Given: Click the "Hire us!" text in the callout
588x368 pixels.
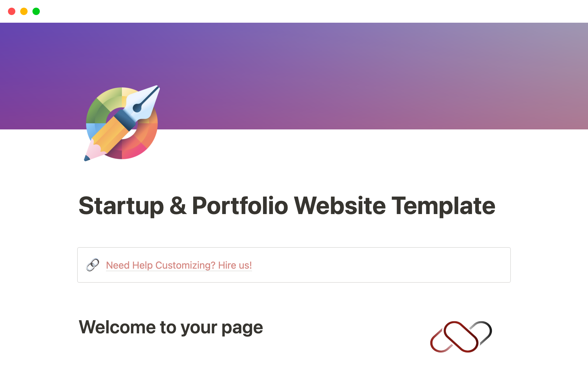Looking at the screenshot, I should [235, 265].
